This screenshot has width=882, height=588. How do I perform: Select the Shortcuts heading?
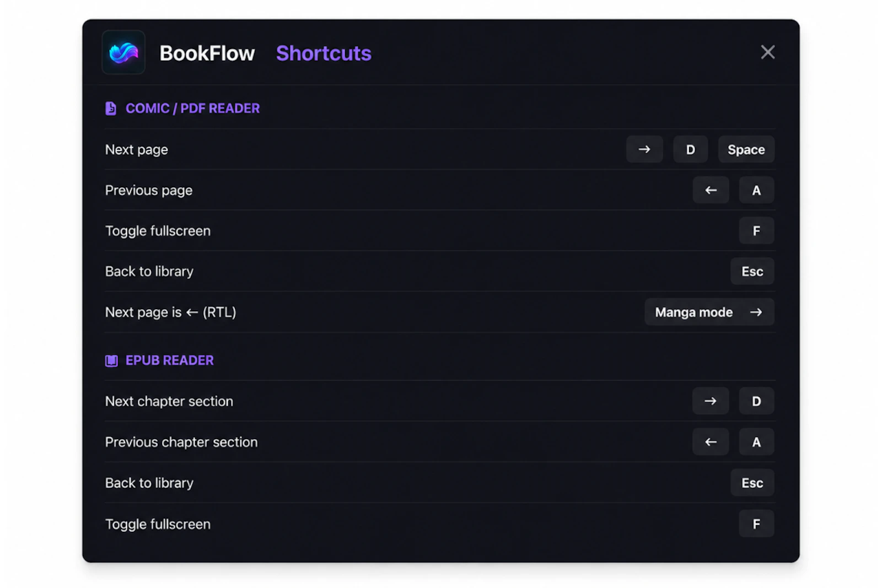324,53
